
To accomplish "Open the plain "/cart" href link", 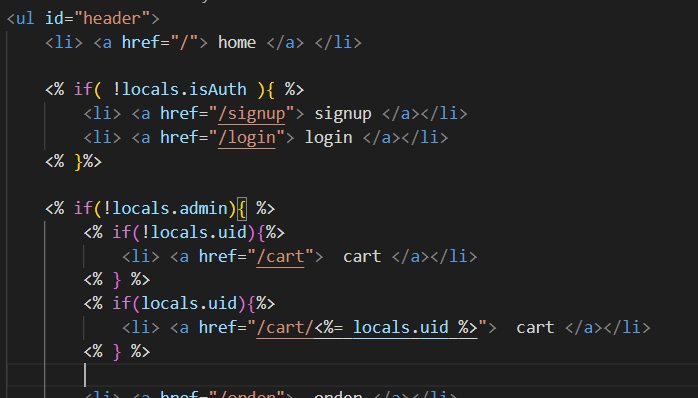I will click(280, 257).
